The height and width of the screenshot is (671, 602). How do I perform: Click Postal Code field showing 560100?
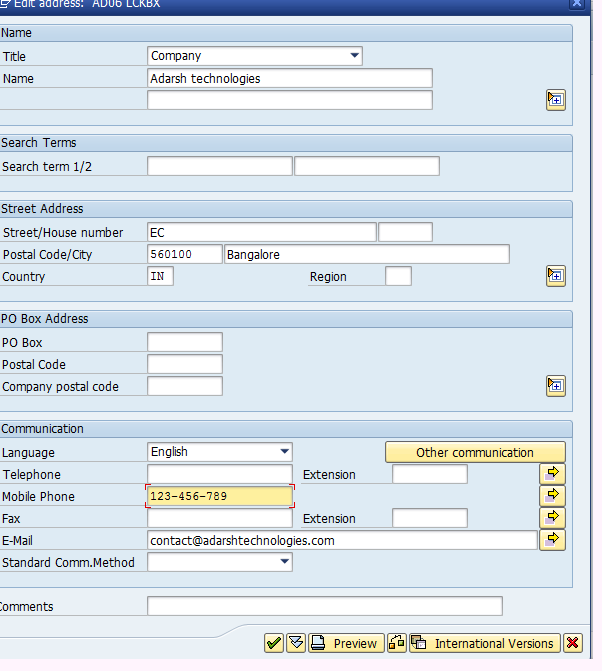point(184,254)
